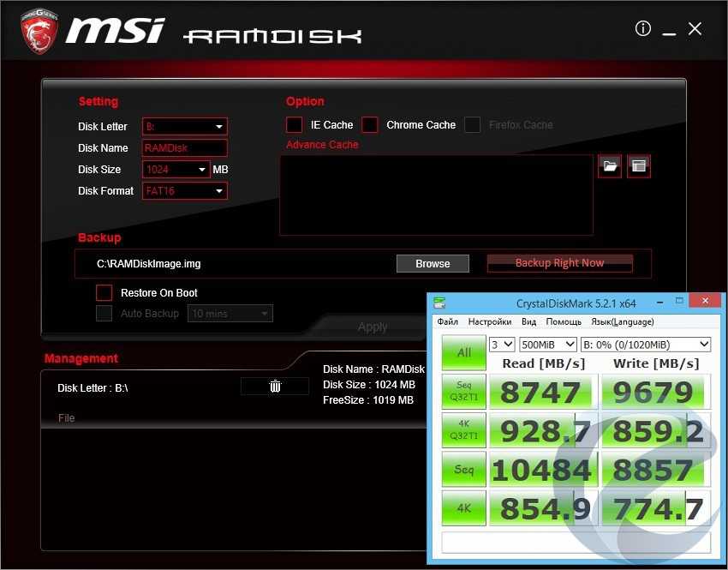
Task: Run the Seq Q32T1 benchmark
Action: (464, 391)
